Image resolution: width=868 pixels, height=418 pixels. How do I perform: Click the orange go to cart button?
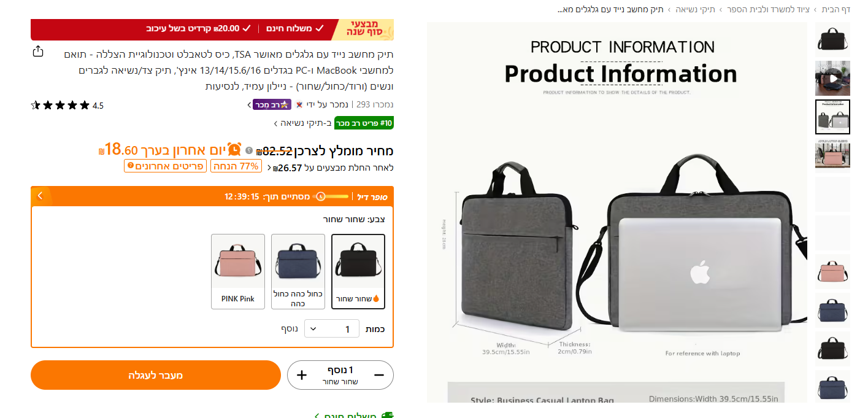click(x=156, y=375)
